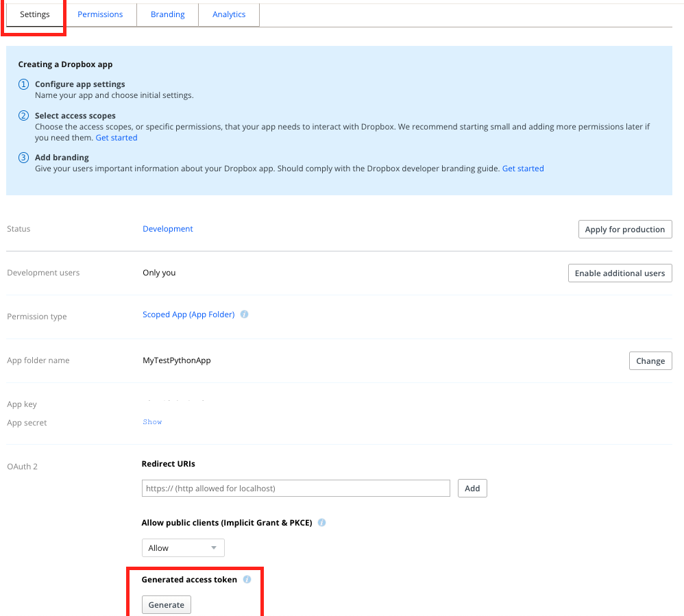
Task: Click Enable additional users button
Action: 620,273
